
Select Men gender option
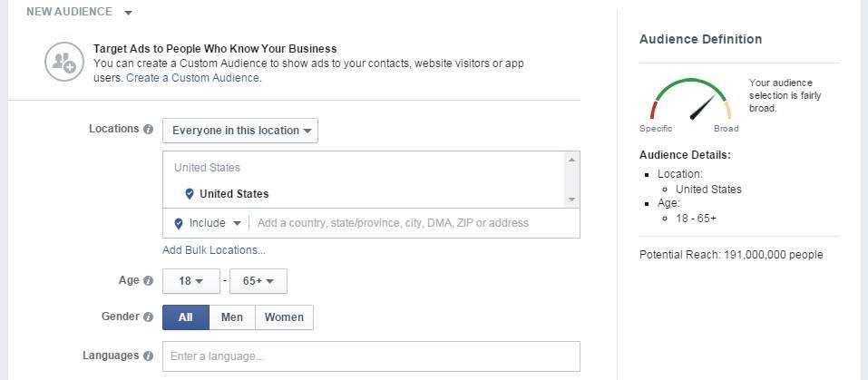pyautogui.click(x=232, y=317)
